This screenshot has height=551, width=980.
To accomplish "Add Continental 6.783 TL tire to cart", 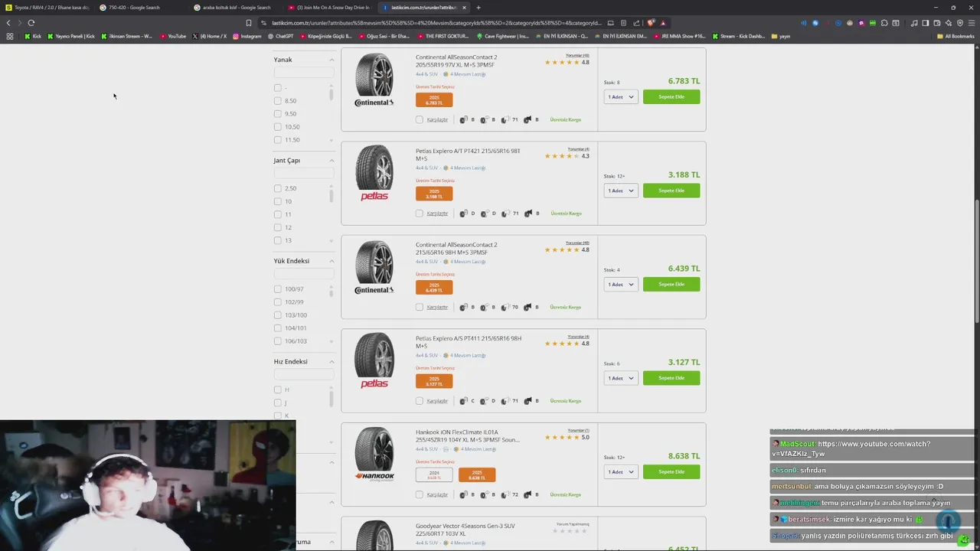I will click(x=671, y=97).
